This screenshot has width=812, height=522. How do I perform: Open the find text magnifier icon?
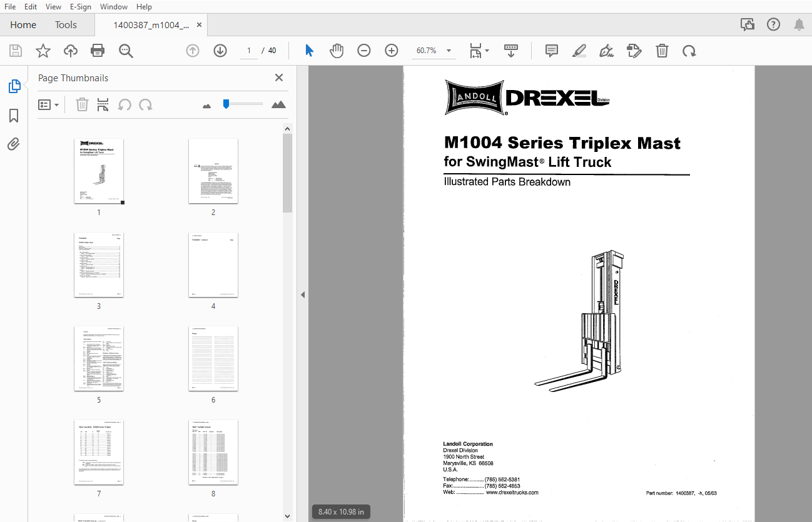(x=126, y=51)
